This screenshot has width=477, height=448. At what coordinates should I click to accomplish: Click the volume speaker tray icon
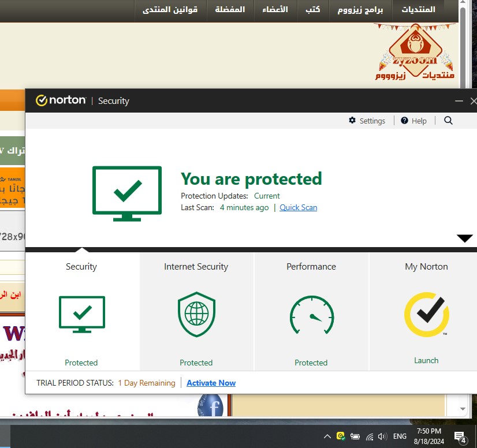382,436
